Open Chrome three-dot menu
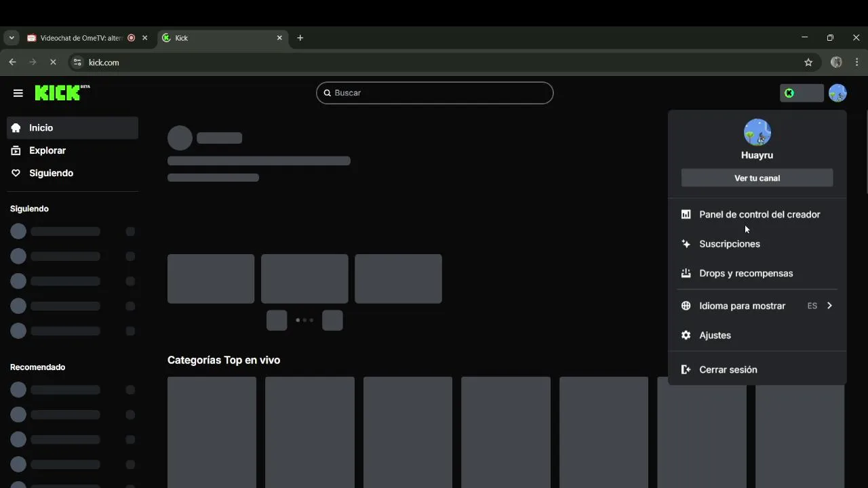The width and height of the screenshot is (868, 488). click(857, 62)
